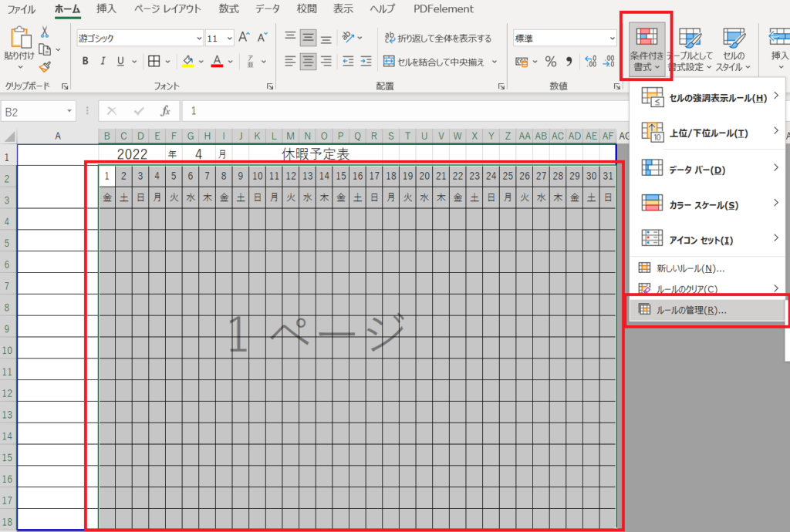Select ルールの管理 menu entry

[x=690, y=310]
